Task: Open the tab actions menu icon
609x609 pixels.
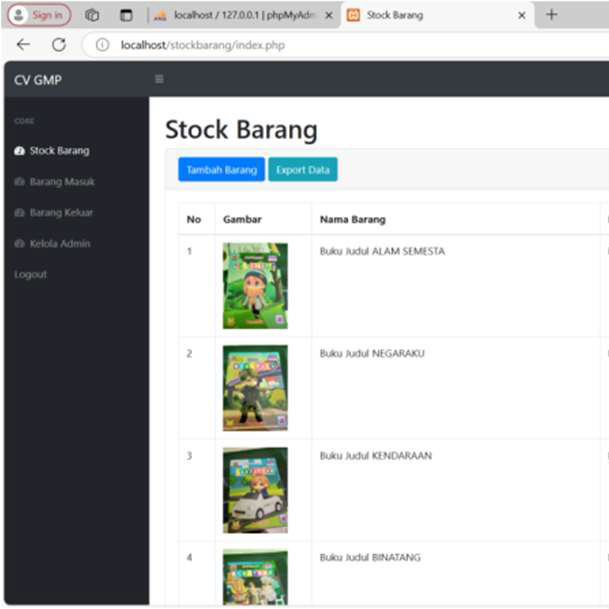Action: (x=126, y=15)
